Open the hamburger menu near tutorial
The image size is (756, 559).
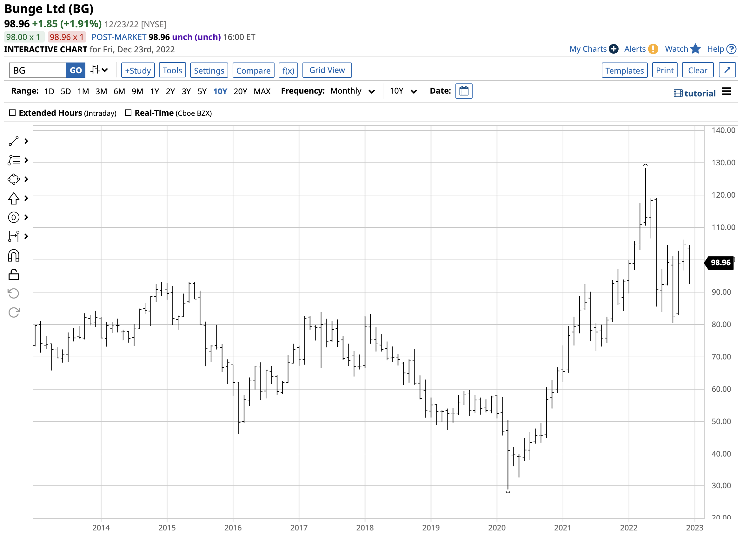[x=727, y=92]
